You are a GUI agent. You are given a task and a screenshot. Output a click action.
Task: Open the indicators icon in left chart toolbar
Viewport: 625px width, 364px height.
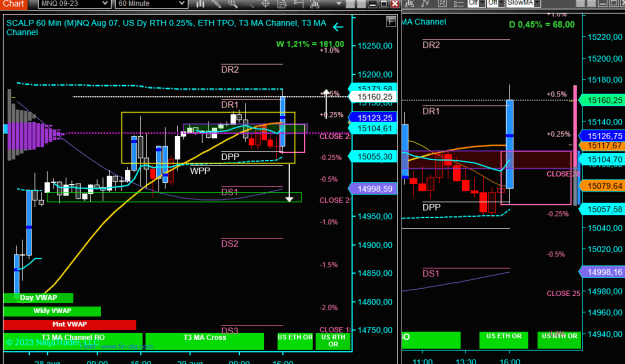314,4
